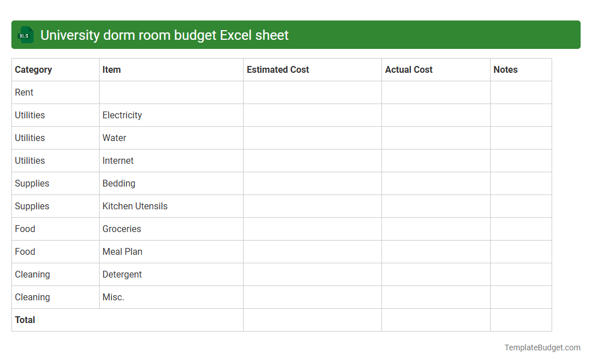Select the Water item cell
The height and width of the screenshot is (364, 592).
pos(114,138)
